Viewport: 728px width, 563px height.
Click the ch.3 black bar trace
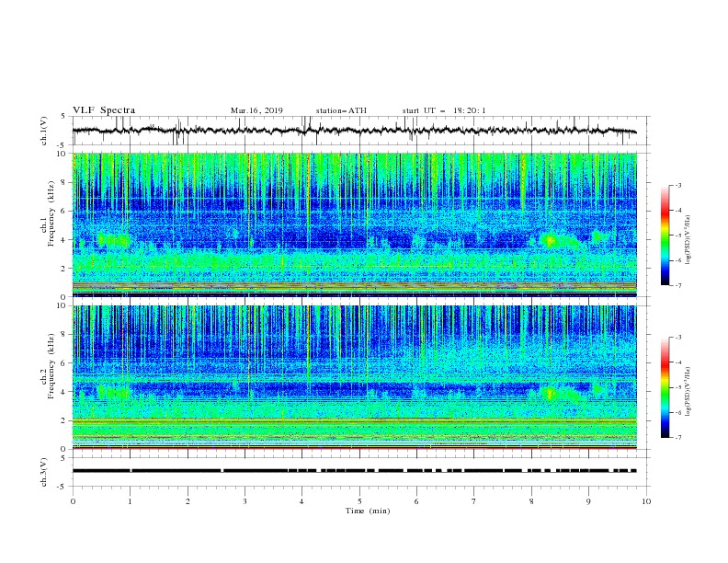click(x=354, y=471)
